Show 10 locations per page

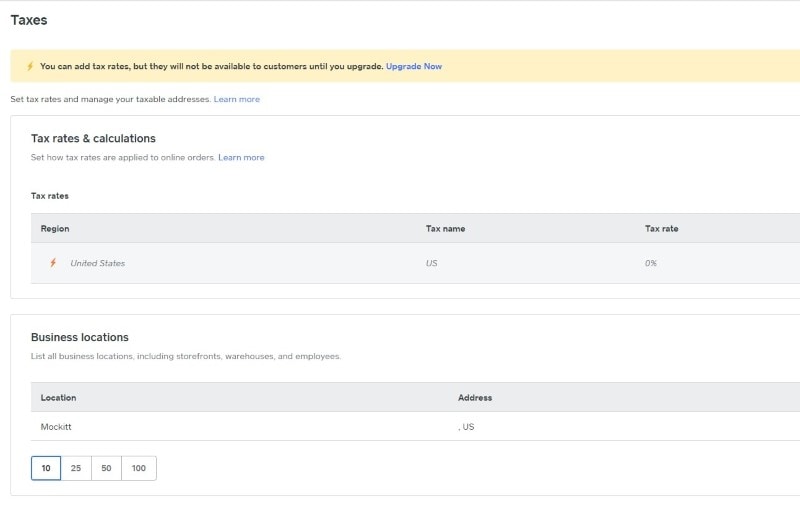tap(46, 468)
